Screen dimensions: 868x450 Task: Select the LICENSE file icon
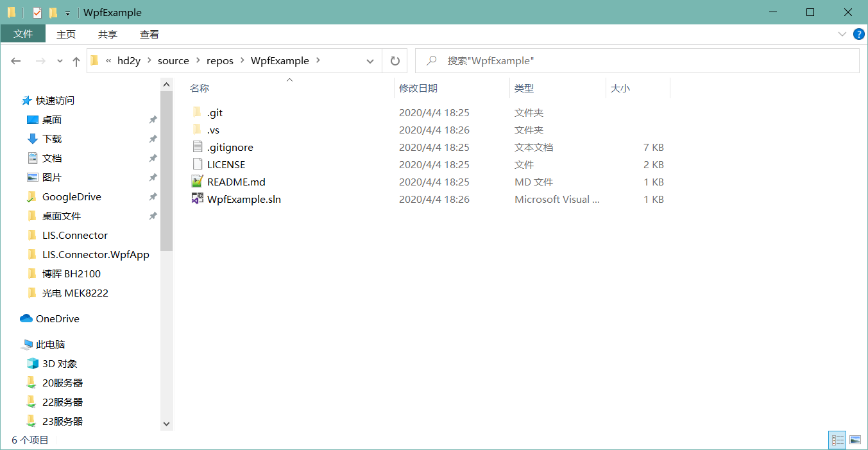pyautogui.click(x=197, y=164)
